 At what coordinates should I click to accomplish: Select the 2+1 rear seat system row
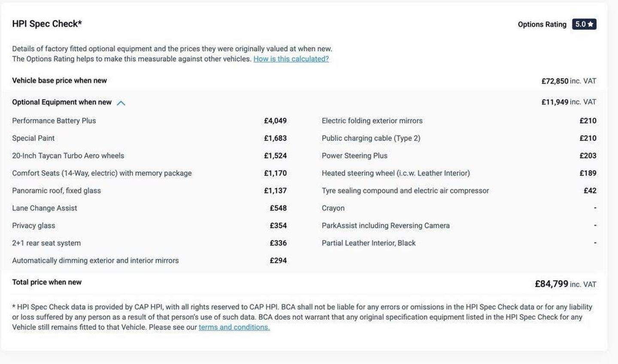tap(46, 243)
